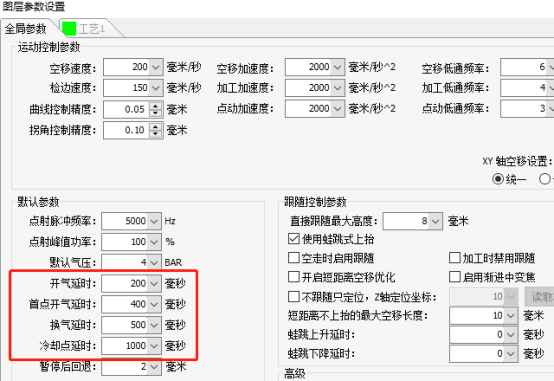Click the 开气延时 value 200 field

(125, 283)
